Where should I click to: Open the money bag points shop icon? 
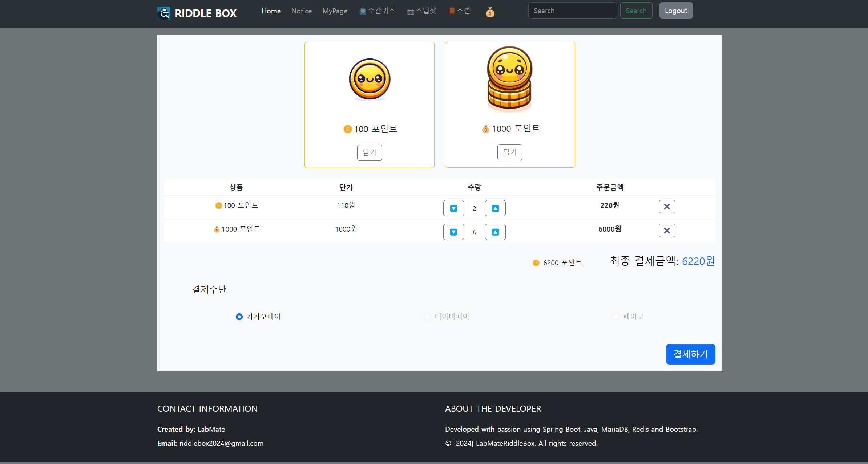[x=490, y=12]
